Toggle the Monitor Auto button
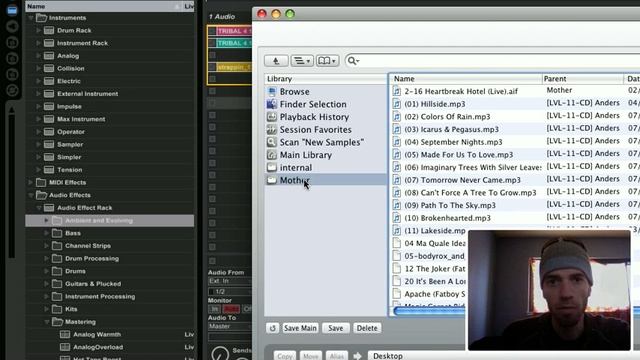Screen dimensions: 640x360 [x=231, y=309]
